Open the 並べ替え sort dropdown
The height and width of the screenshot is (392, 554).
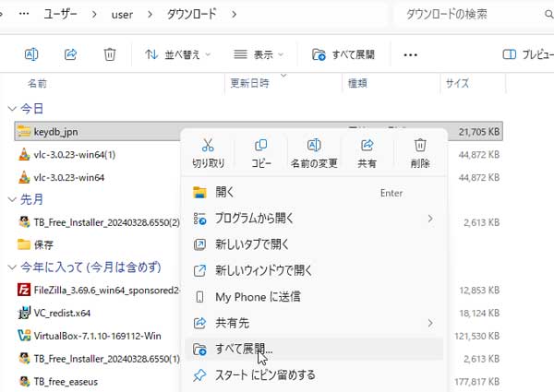tap(177, 54)
